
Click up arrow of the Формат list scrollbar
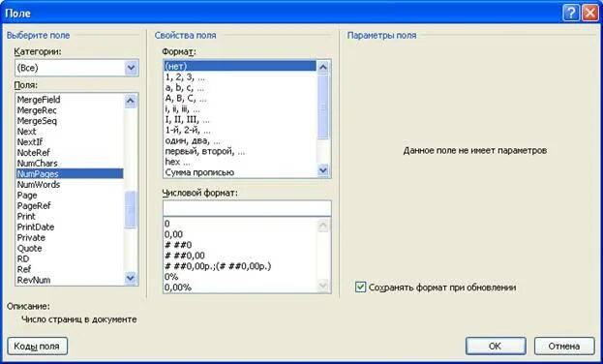coord(323,68)
